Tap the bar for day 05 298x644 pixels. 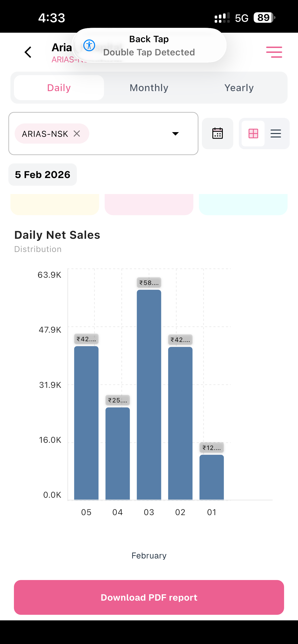click(86, 423)
